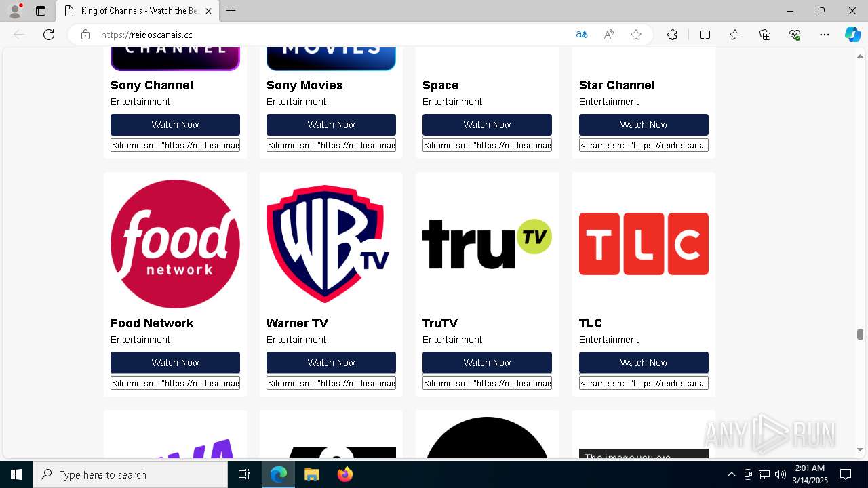
Task: Click the browser profile icon
Action: [15, 11]
